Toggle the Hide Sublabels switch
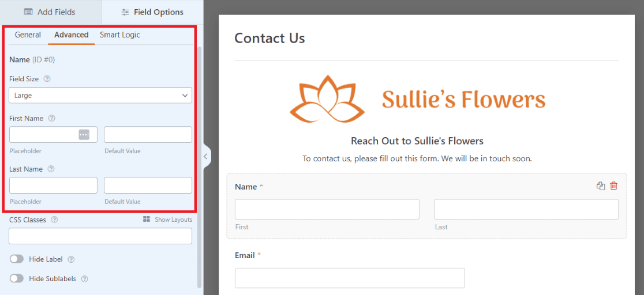Viewport: 644px width, 295px height. point(17,279)
